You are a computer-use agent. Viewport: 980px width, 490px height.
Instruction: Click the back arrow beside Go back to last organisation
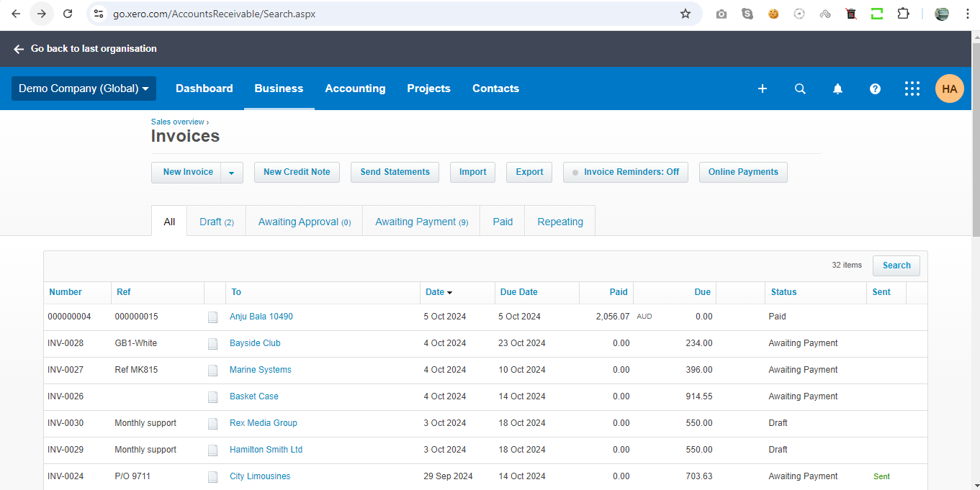pyautogui.click(x=19, y=49)
